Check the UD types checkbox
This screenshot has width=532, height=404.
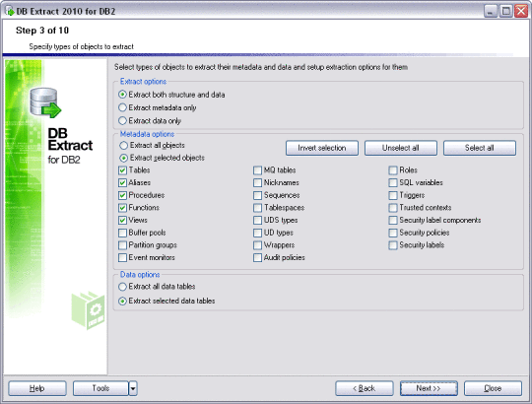(257, 233)
